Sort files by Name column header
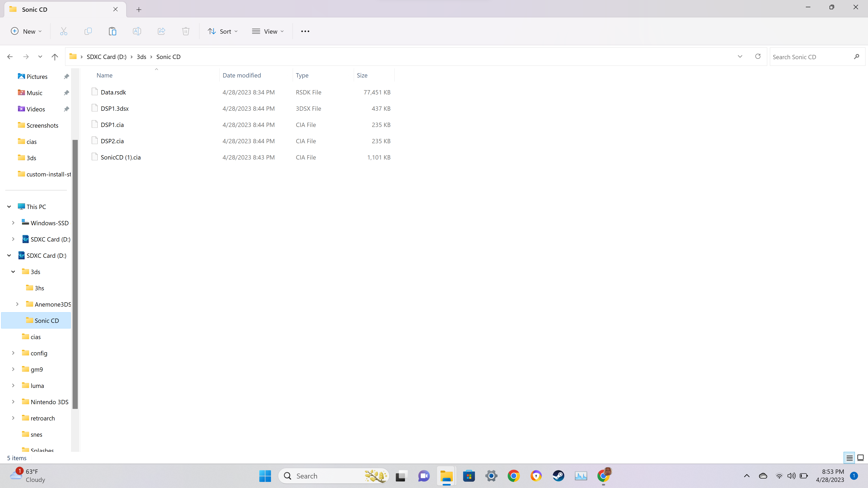The image size is (868, 488). click(x=104, y=75)
